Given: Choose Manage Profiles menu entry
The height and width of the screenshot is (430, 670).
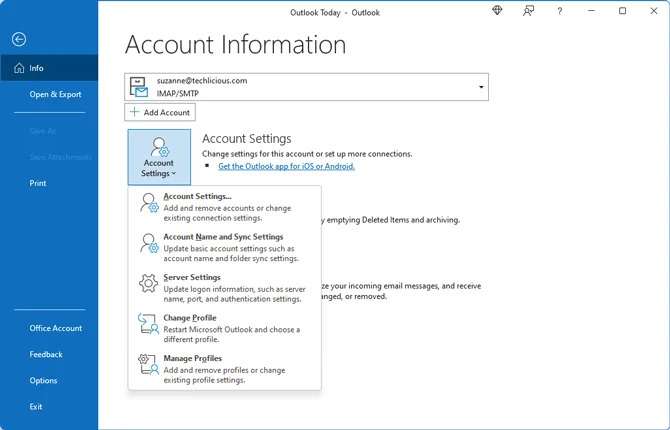Looking at the screenshot, I should pos(224,369).
